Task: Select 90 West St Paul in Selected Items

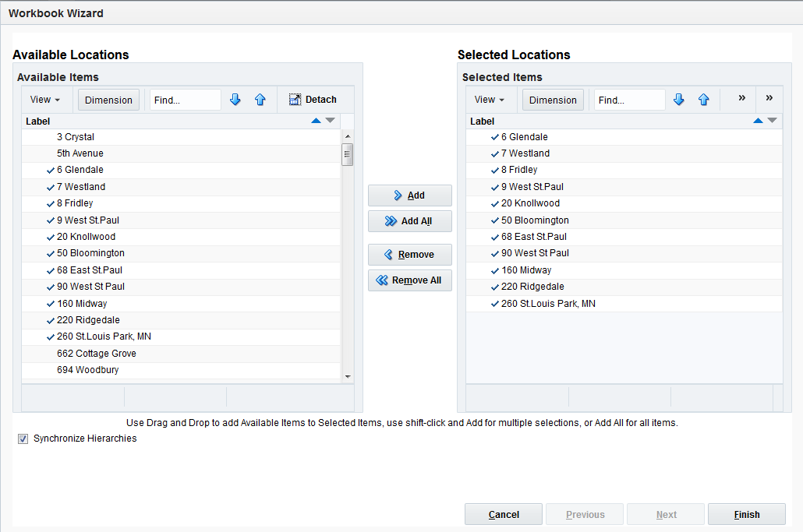Action: [x=624, y=253]
